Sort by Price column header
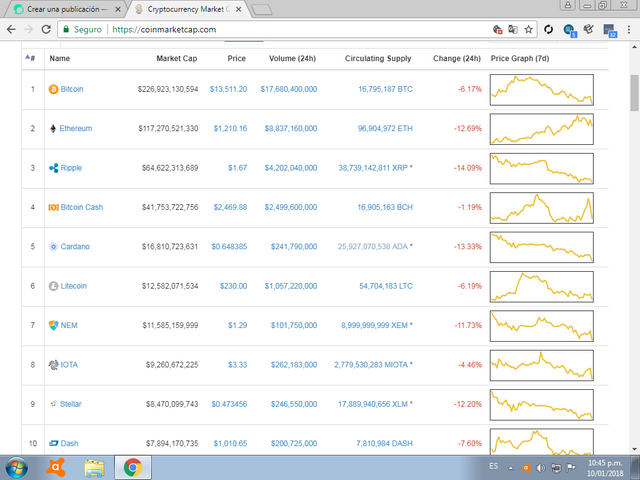Viewport: 640px width, 480px height. point(237,58)
